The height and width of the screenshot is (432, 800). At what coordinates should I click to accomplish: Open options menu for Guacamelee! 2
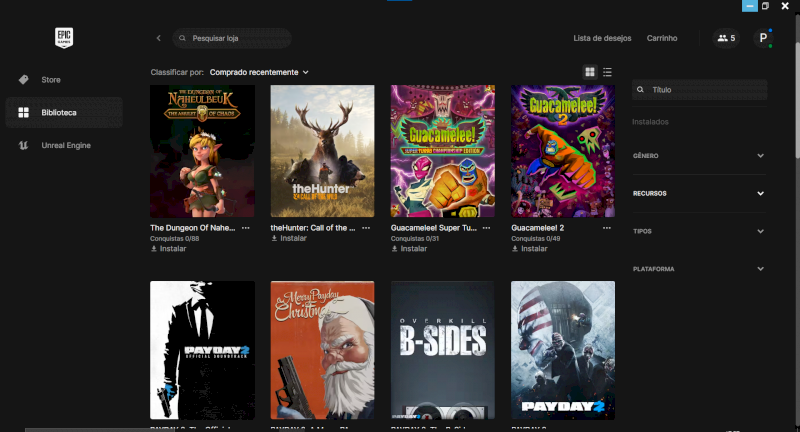click(x=607, y=228)
